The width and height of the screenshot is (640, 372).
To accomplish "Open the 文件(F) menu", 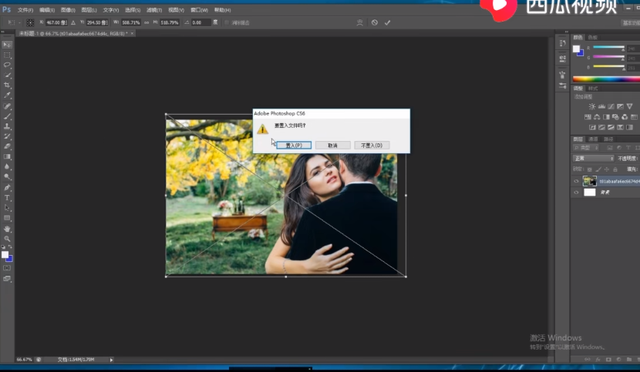I will click(25, 10).
